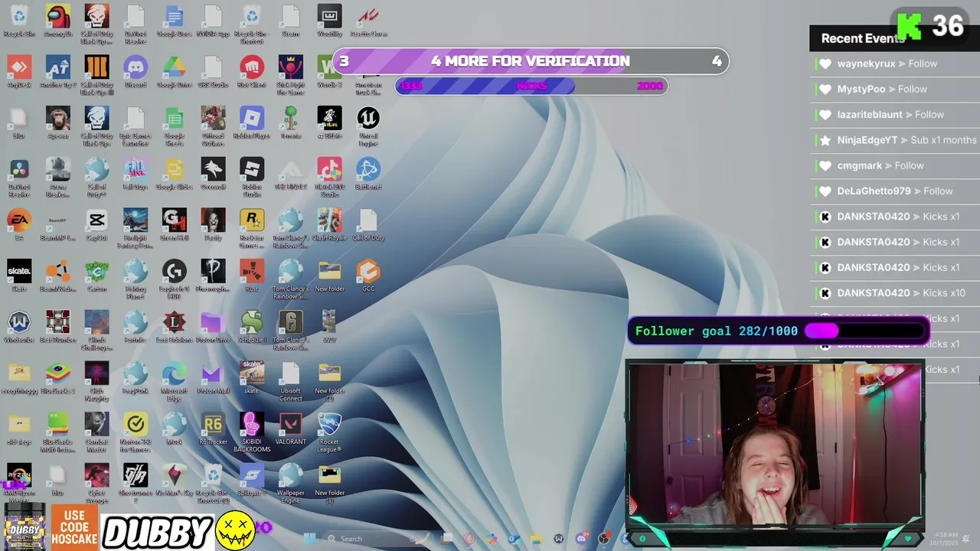Open the R6 Tracker desktop shortcut
Viewport: 980px width, 551px height.
(x=213, y=429)
